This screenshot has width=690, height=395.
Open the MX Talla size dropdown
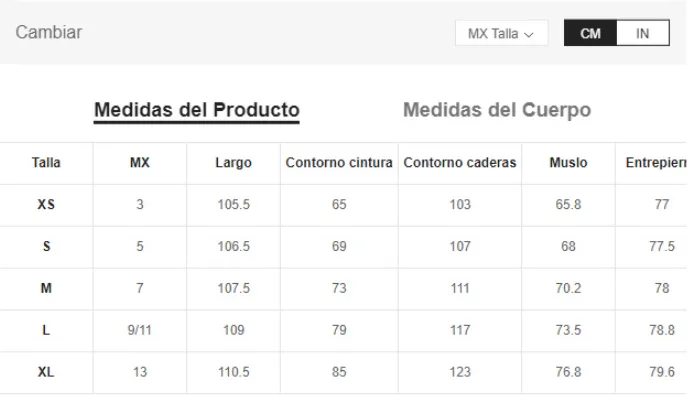click(502, 33)
